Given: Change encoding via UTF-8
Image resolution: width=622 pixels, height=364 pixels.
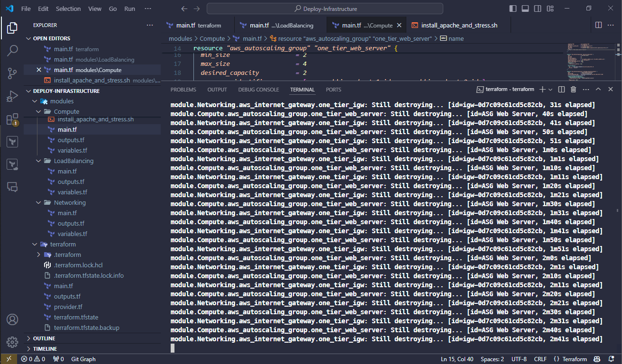Looking at the screenshot, I should pyautogui.click(x=519, y=359).
